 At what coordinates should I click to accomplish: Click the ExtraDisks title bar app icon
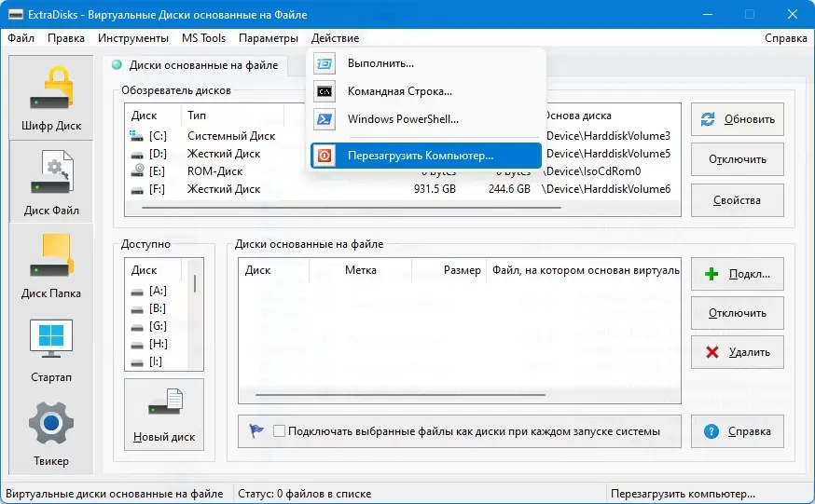(x=16, y=15)
